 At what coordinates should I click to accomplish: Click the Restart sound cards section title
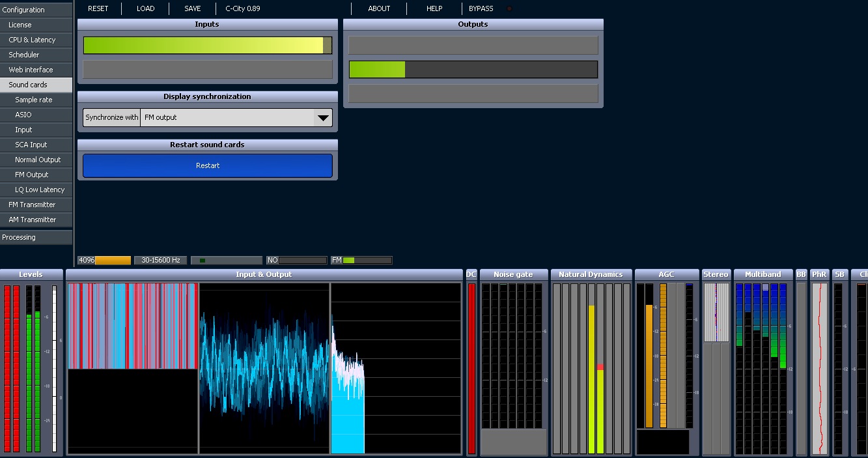pos(207,145)
